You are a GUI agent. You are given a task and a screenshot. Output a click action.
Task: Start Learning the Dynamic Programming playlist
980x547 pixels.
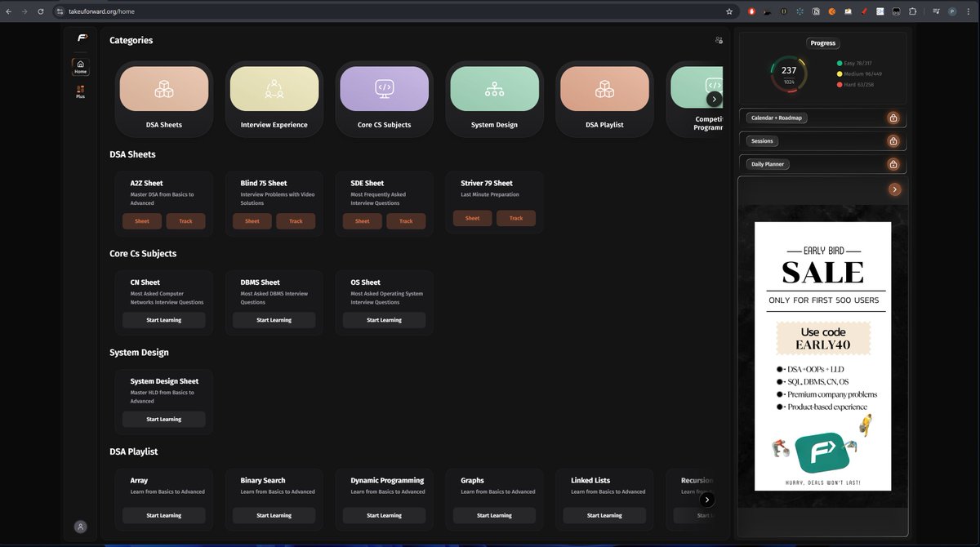(x=385, y=515)
